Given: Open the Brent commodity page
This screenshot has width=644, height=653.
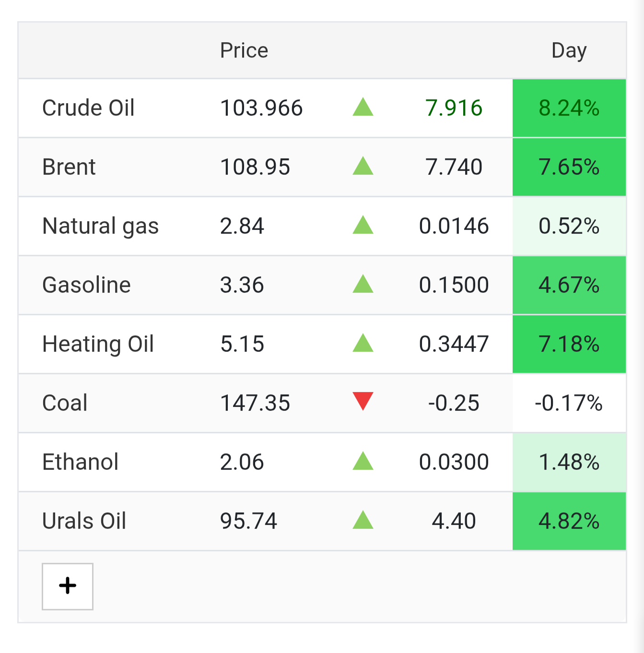Looking at the screenshot, I should tap(69, 167).
